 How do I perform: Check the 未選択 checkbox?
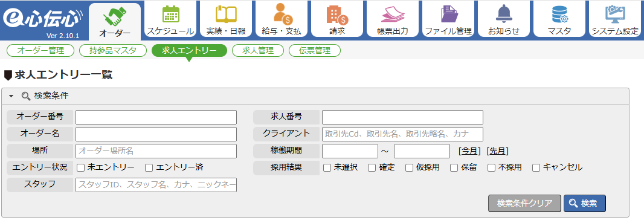click(327, 167)
